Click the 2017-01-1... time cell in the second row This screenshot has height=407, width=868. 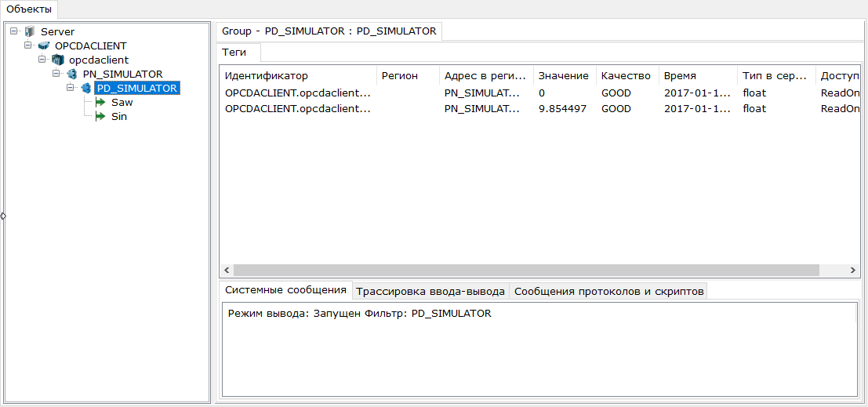(698, 108)
